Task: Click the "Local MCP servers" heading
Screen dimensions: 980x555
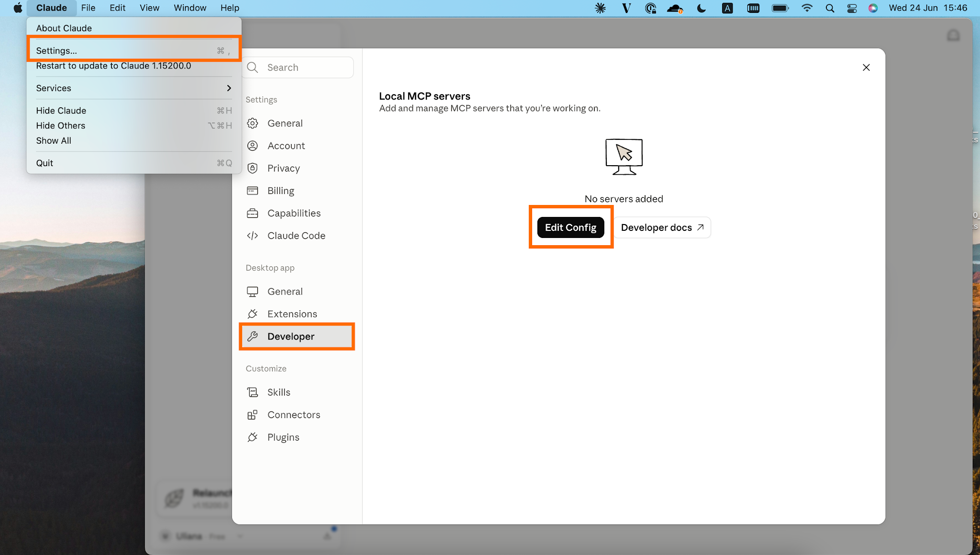Action: (x=424, y=96)
